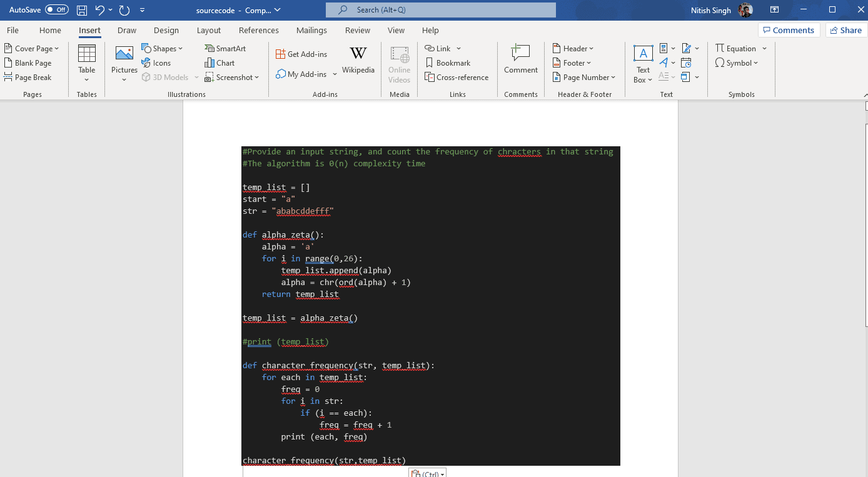Switch to the Review tab
Image resolution: width=868 pixels, height=477 pixels.
point(358,30)
